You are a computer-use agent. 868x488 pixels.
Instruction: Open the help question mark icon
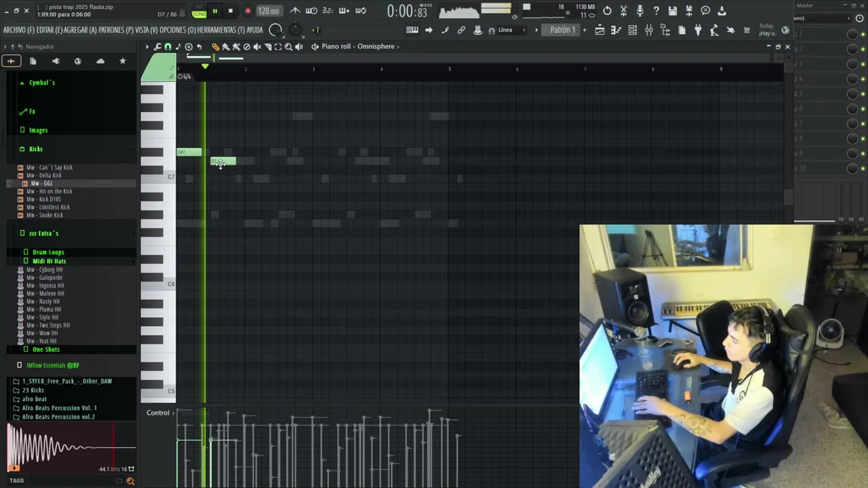(656, 11)
